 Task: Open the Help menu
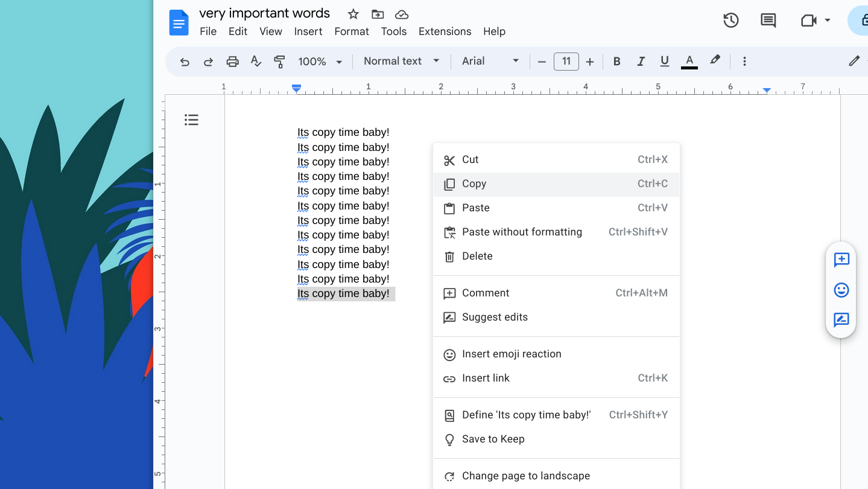(x=494, y=31)
